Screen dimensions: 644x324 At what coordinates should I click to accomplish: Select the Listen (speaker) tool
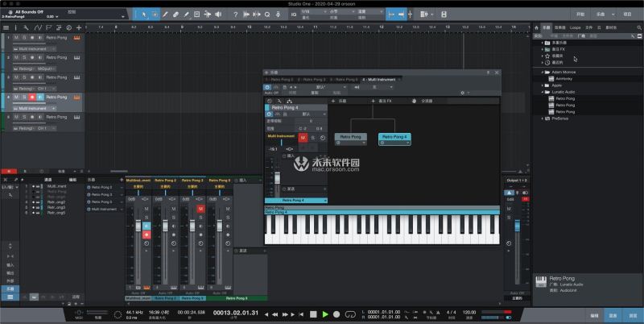click(x=218, y=15)
